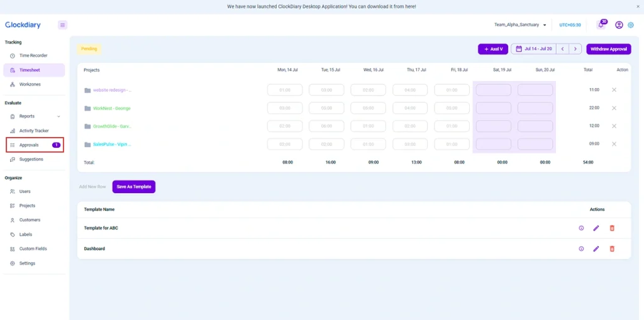Go to previous week arrow
The image size is (644, 320).
click(x=562, y=49)
